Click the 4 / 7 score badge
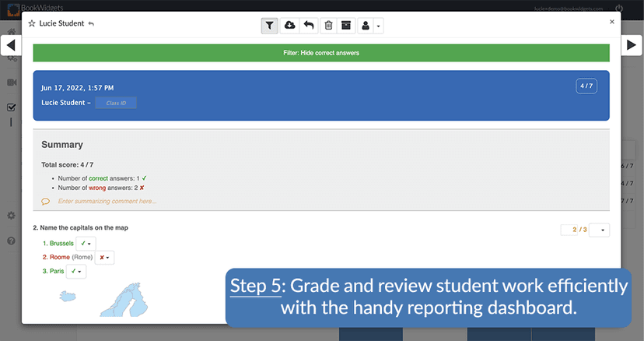The width and height of the screenshot is (644, 341). click(586, 86)
